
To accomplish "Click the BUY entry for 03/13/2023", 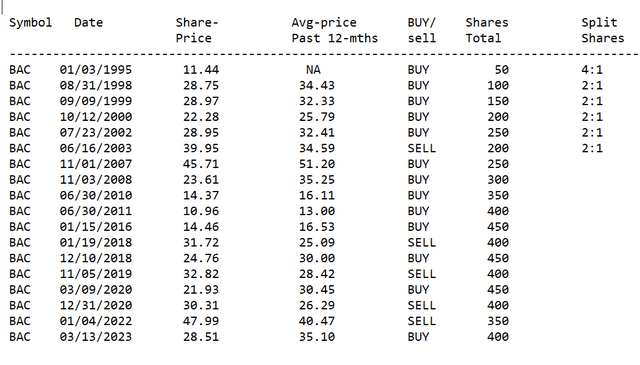I will pyautogui.click(x=418, y=336).
